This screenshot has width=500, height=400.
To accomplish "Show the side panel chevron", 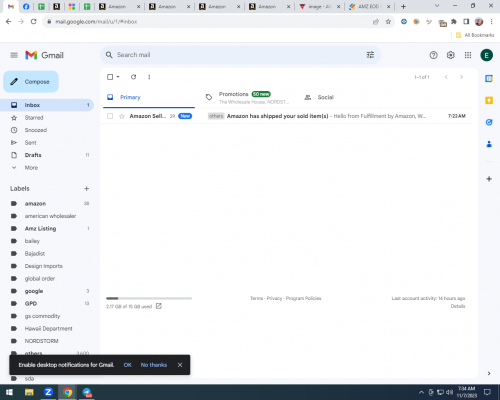I will coord(489,373).
